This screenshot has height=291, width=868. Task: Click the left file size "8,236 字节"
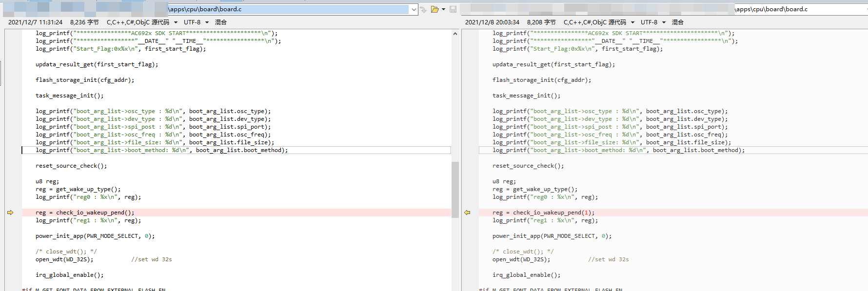coord(84,22)
